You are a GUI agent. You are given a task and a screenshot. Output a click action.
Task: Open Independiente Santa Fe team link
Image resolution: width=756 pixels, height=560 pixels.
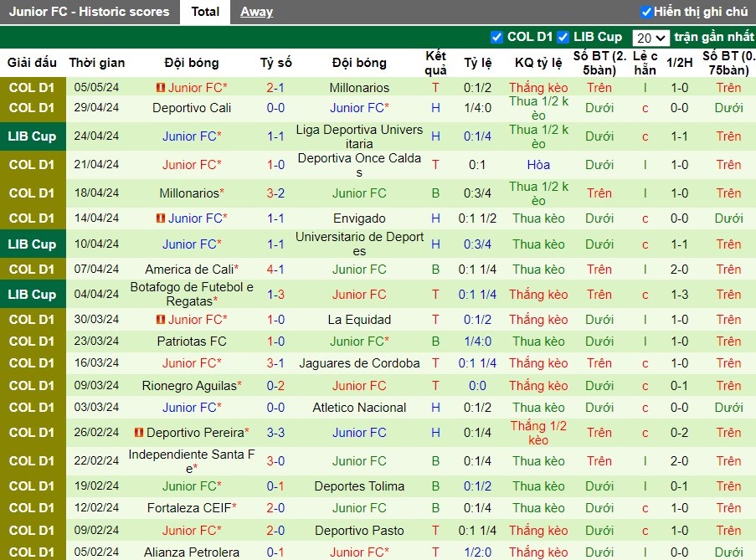tap(192, 461)
